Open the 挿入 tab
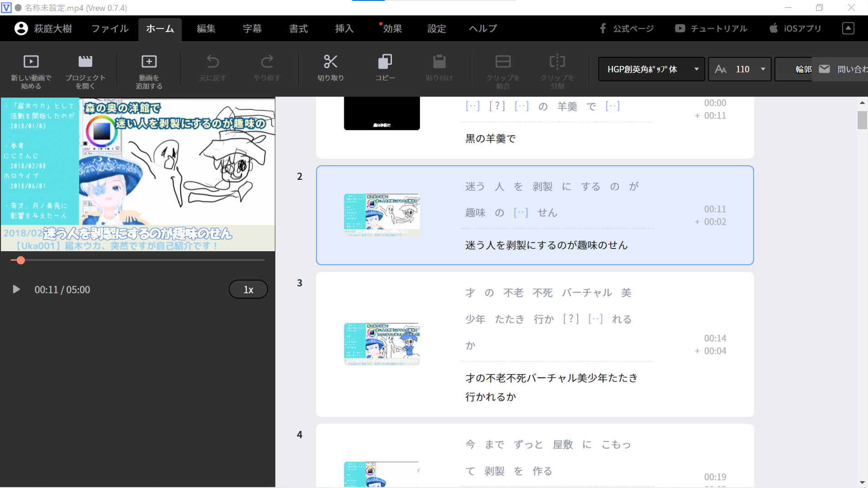 [x=344, y=29]
